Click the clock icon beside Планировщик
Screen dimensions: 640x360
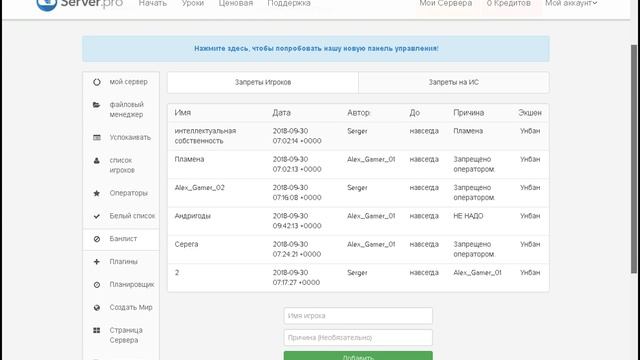[97, 284]
